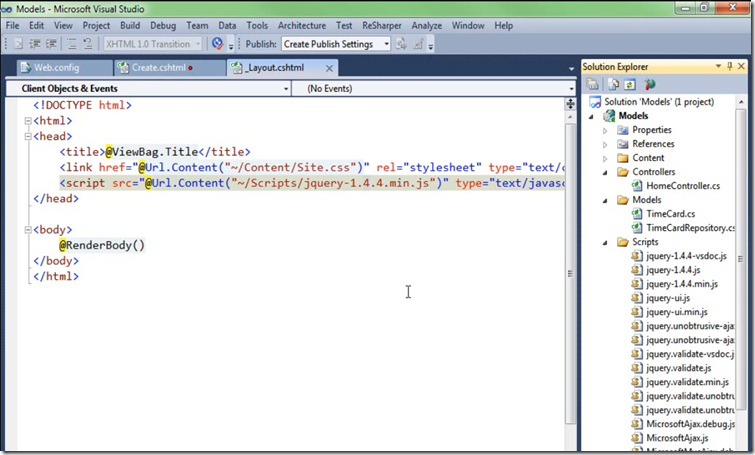Collapse the html outlining region
Screen dimensions: 755x455
click(28, 121)
